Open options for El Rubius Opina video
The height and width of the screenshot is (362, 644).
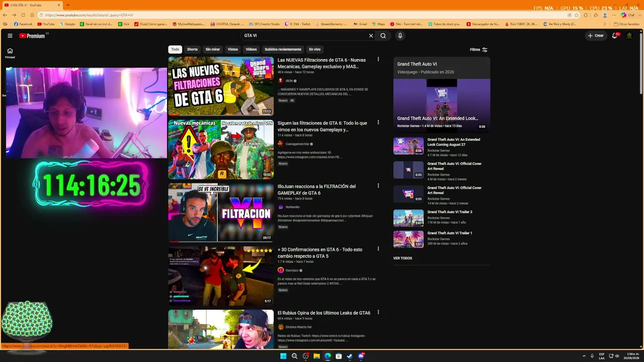[378, 312]
